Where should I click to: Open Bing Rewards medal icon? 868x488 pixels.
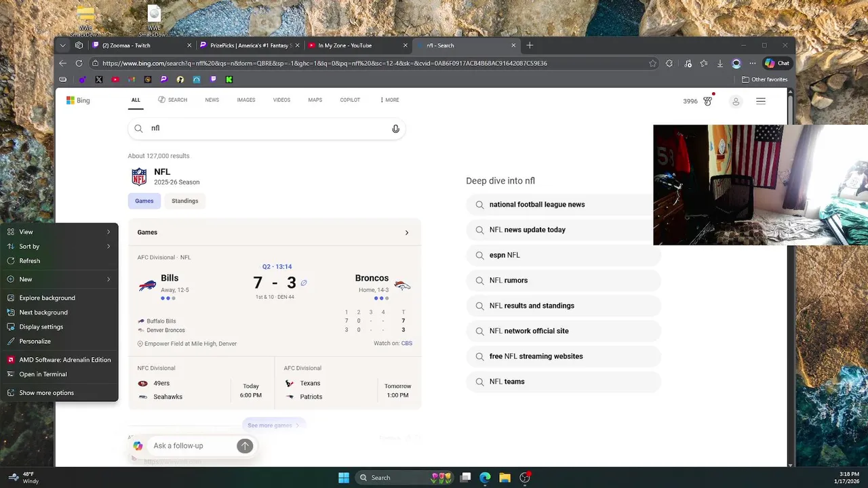[708, 101]
